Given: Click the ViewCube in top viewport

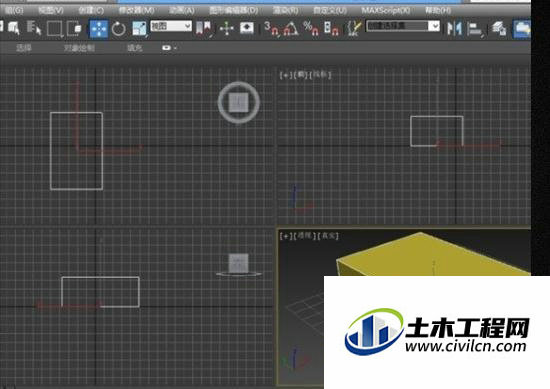Looking at the screenshot, I should click(x=239, y=102).
